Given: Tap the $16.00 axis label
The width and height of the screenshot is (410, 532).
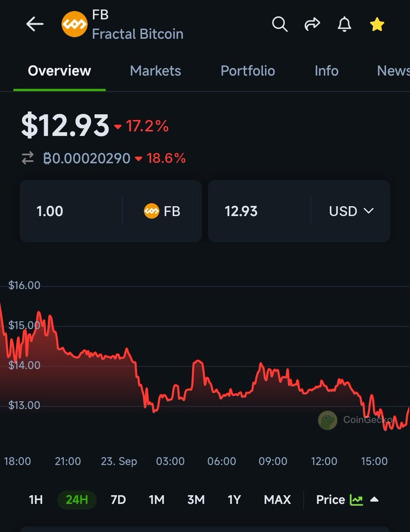Looking at the screenshot, I should tap(24, 286).
